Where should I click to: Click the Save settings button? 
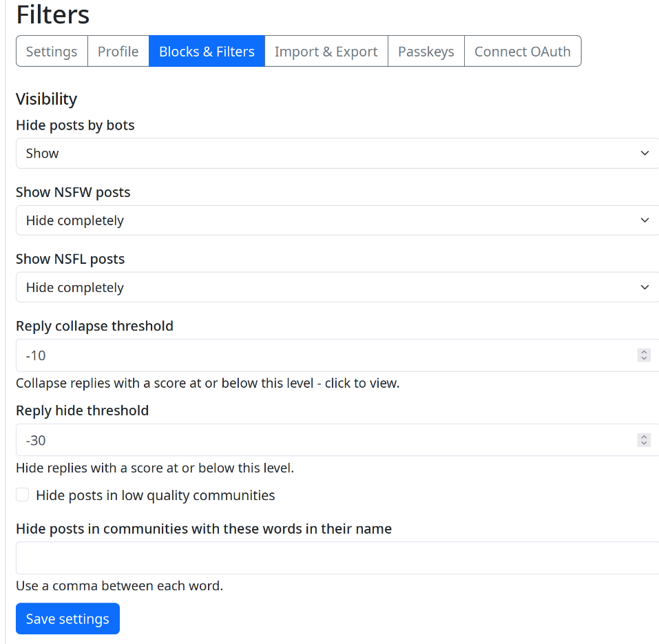[x=67, y=619]
